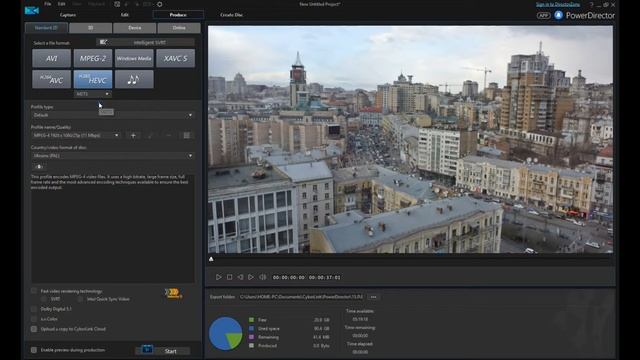
Task: Choose the H.264 AVC file format
Action: tap(51, 79)
